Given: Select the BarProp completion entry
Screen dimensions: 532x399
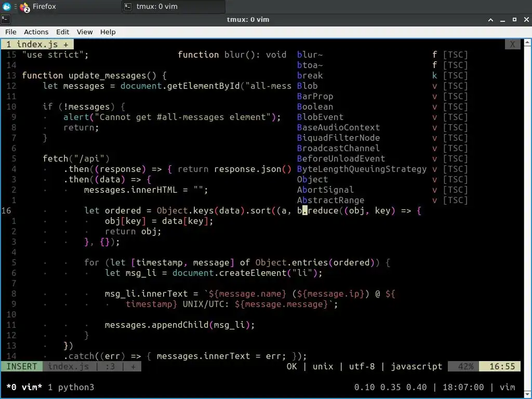Looking at the screenshot, I should 382,96.
